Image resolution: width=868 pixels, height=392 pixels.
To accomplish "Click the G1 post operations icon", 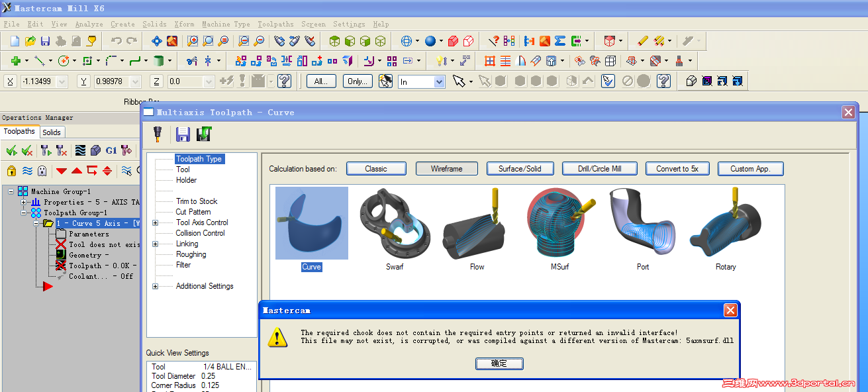I will coord(111,150).
